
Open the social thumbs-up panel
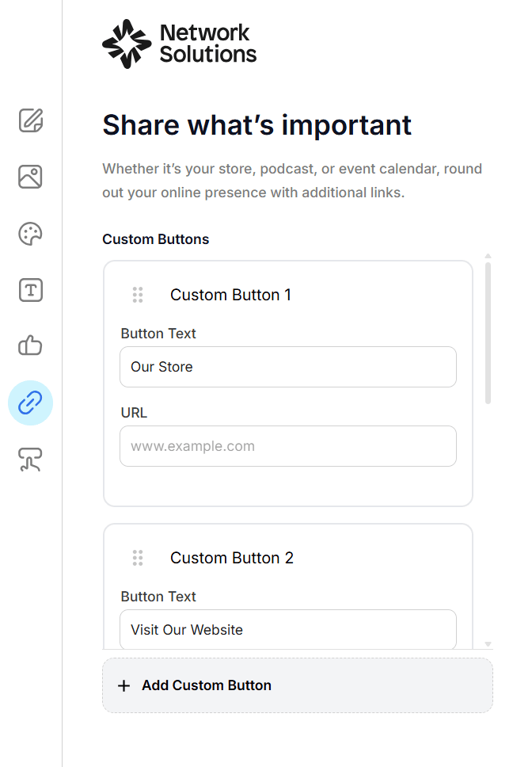pyautogui.click(x=30, y=346)
